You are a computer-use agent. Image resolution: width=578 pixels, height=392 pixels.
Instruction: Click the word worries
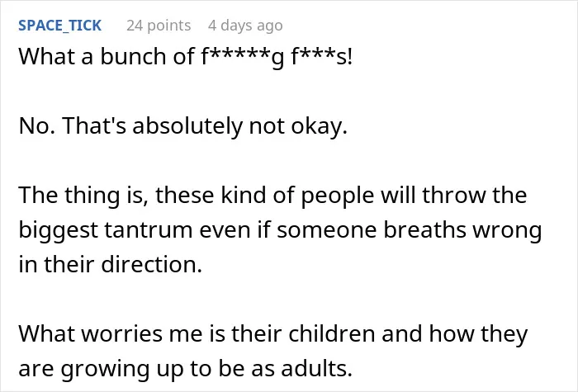[x=121, y=334]
